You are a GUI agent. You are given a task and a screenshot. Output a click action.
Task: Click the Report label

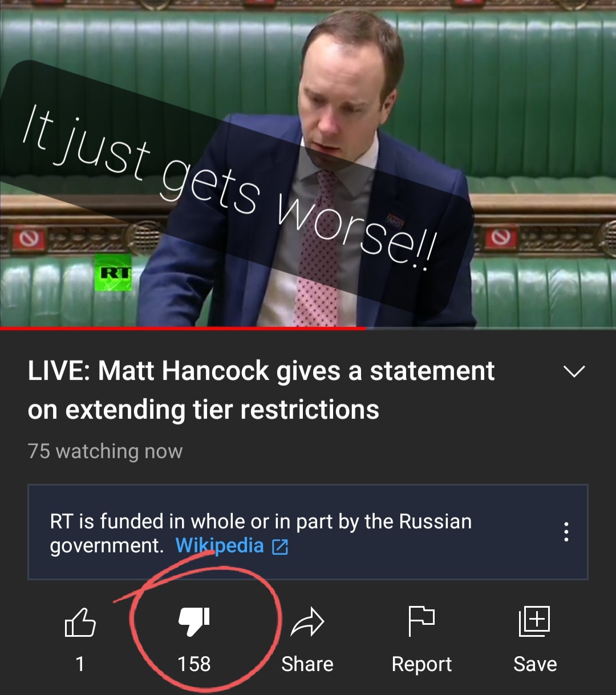coord(422,665)
